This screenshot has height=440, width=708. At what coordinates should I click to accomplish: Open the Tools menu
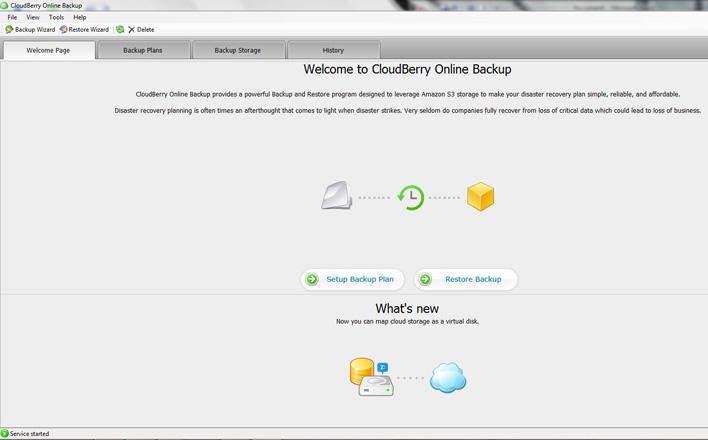[x=56, y=17]
